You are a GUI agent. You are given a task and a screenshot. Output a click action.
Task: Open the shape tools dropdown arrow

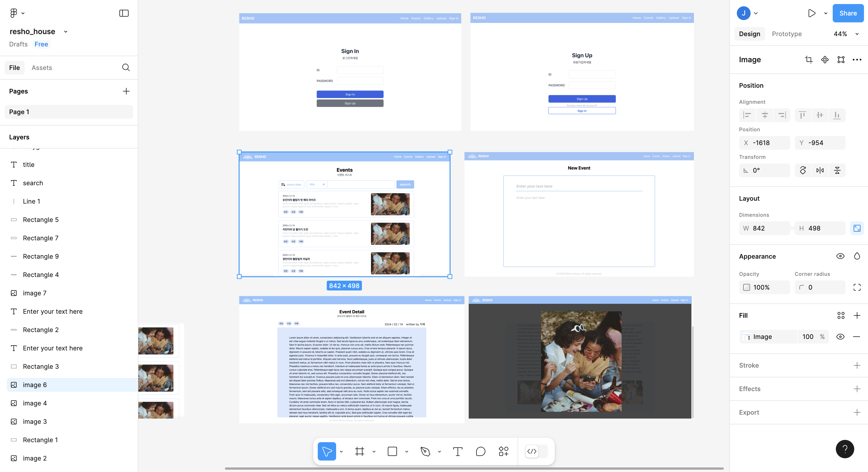[x=407, y=451]
